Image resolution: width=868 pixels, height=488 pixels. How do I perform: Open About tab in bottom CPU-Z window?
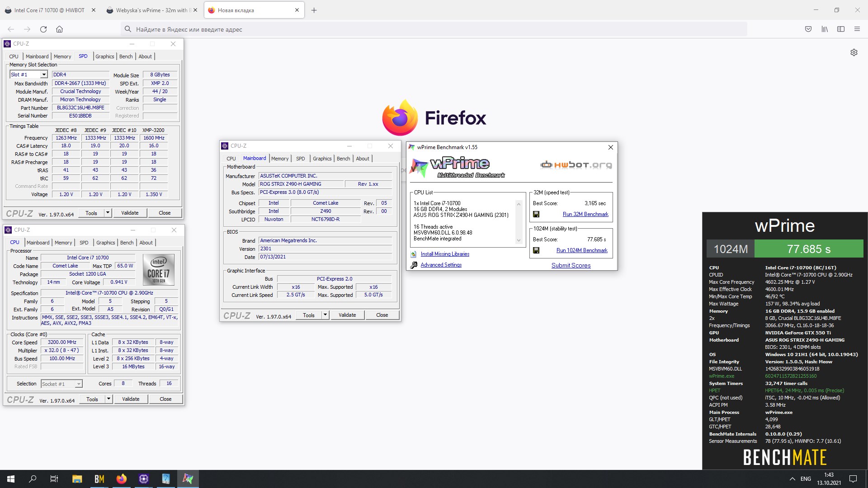[146, 243]
